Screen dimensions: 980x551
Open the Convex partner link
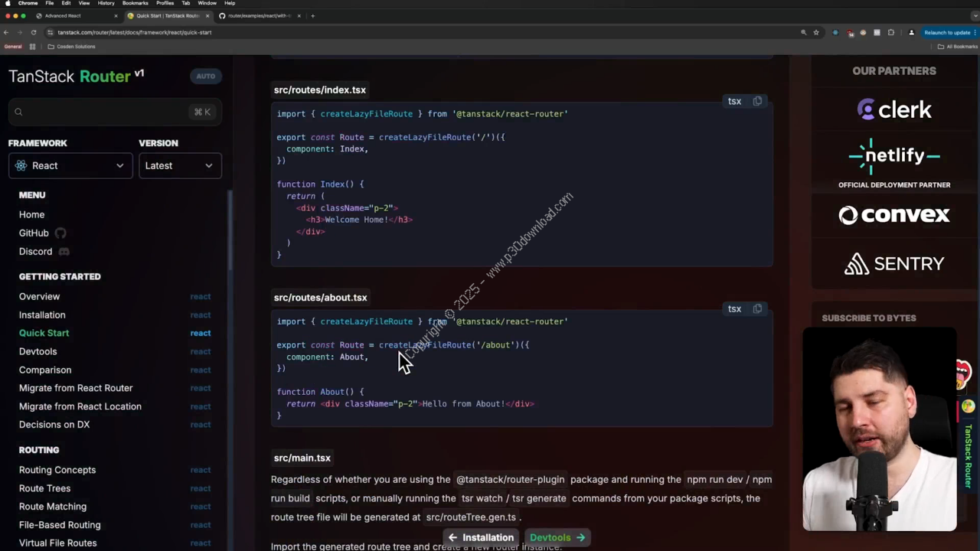pyautogui.click(x=894, y=215)
